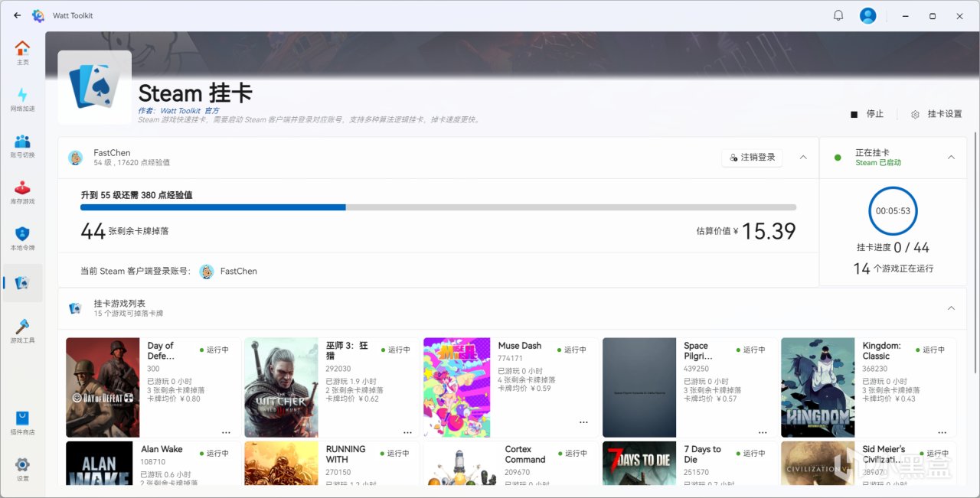Click Alan Wake app ID 108710
980x498 pixels.
153,462
